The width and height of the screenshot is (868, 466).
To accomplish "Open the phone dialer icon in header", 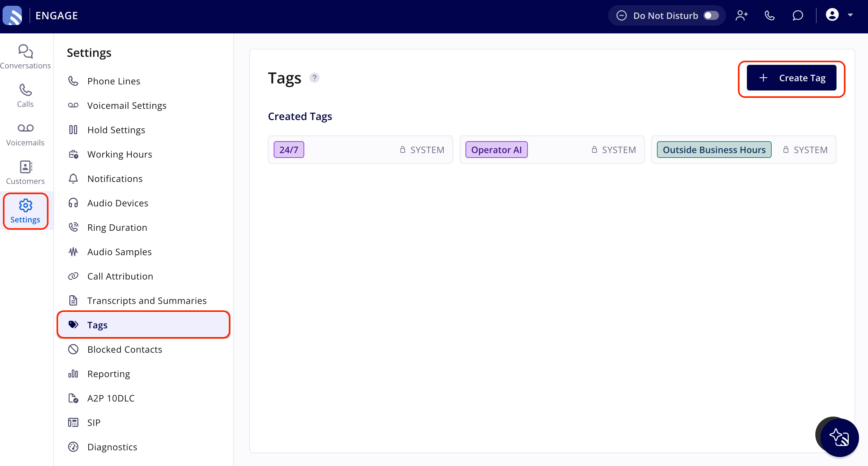I will [770, 15].
